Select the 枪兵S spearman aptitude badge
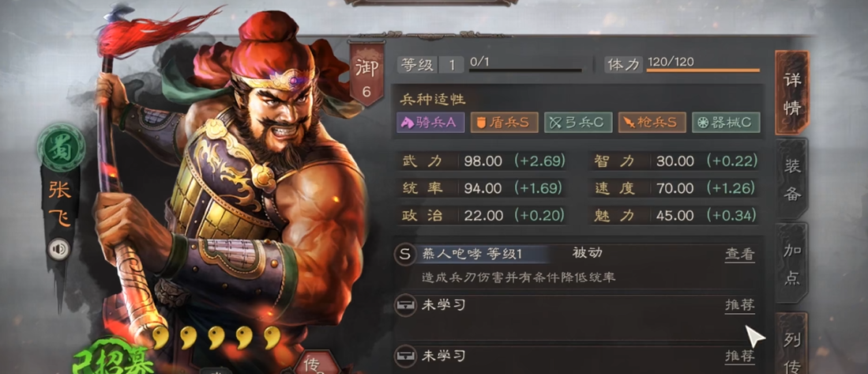 coord(652,123)
